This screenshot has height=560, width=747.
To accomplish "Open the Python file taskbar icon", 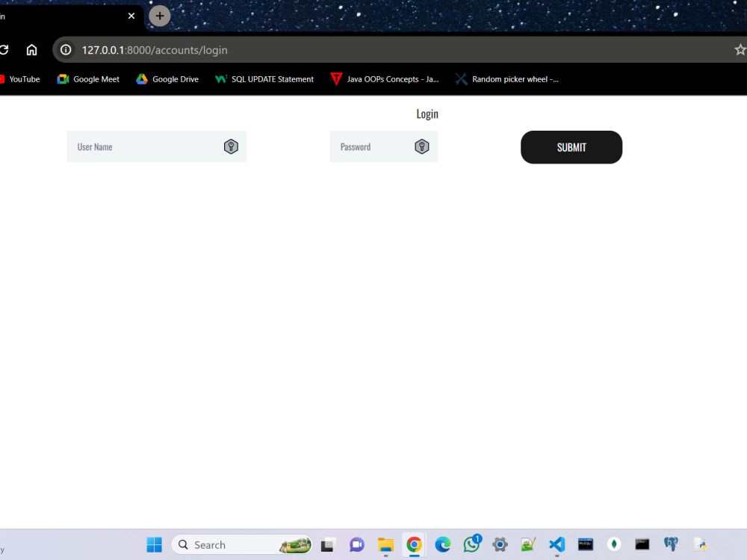I will pyautogui.click(x=700, y=545).
